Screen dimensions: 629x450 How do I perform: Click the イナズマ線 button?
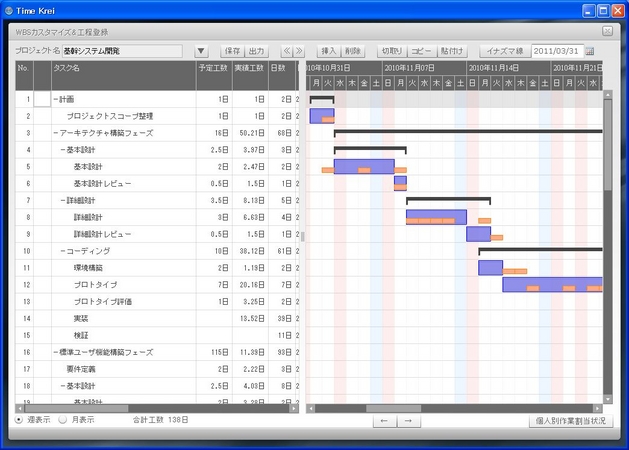[x=504, y=51]
